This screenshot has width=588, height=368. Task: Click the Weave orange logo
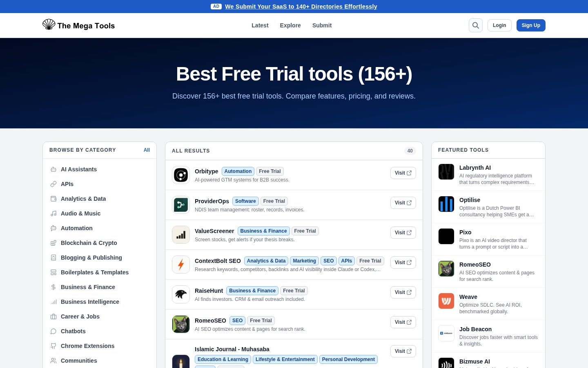click(x=446, y=301)
